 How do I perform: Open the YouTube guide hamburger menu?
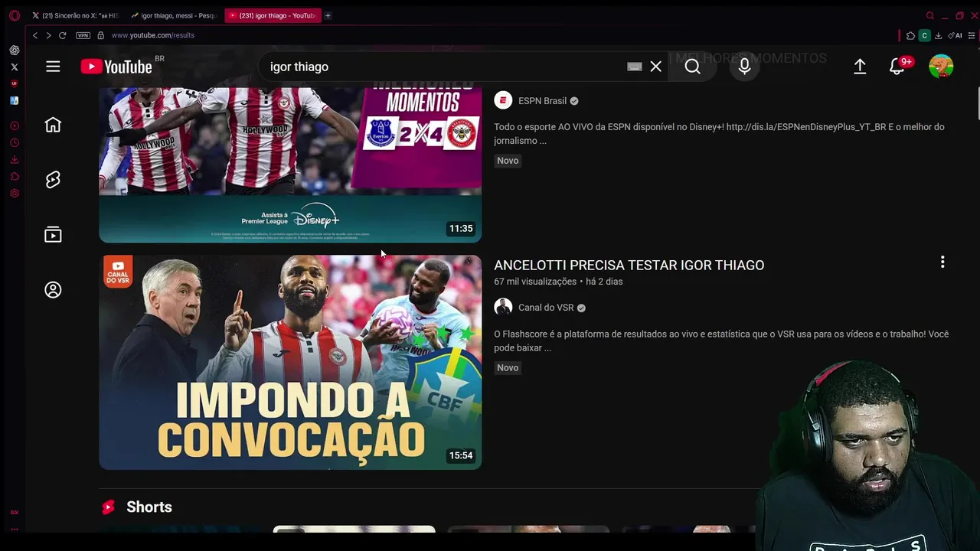[53, 67]
